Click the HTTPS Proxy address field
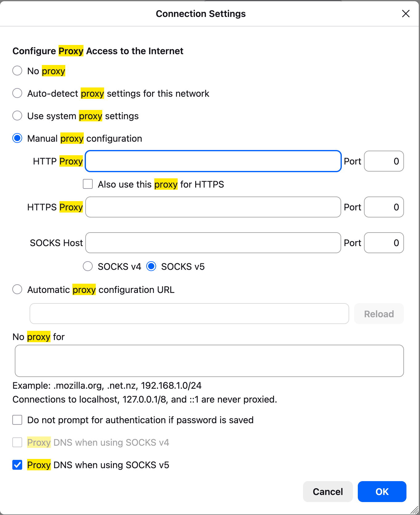The image size is (420, 515). [x=213, y=207]
